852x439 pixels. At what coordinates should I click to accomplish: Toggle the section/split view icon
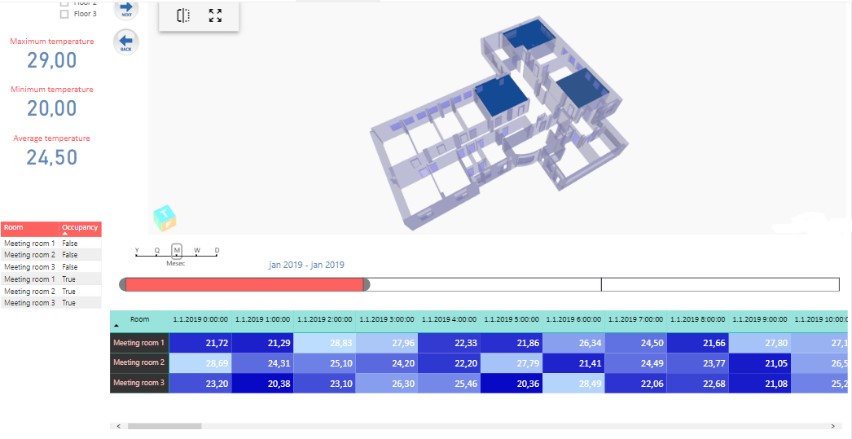(x=183, y=16)
